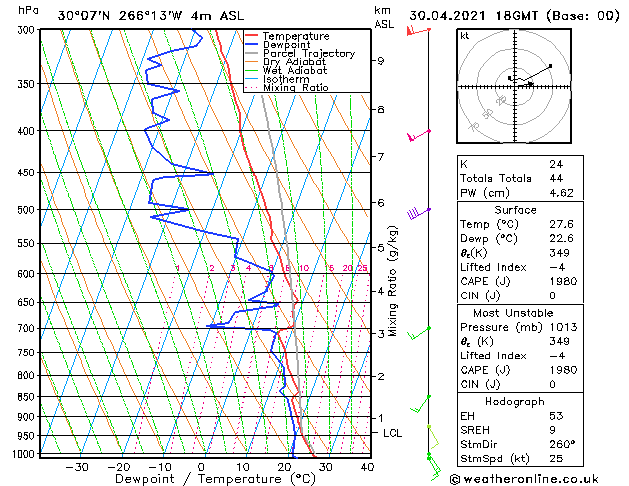The height and width of the screenshot is (486, 629).
Task: Click the red wind barb at 300 hPa
Action: 418,30
